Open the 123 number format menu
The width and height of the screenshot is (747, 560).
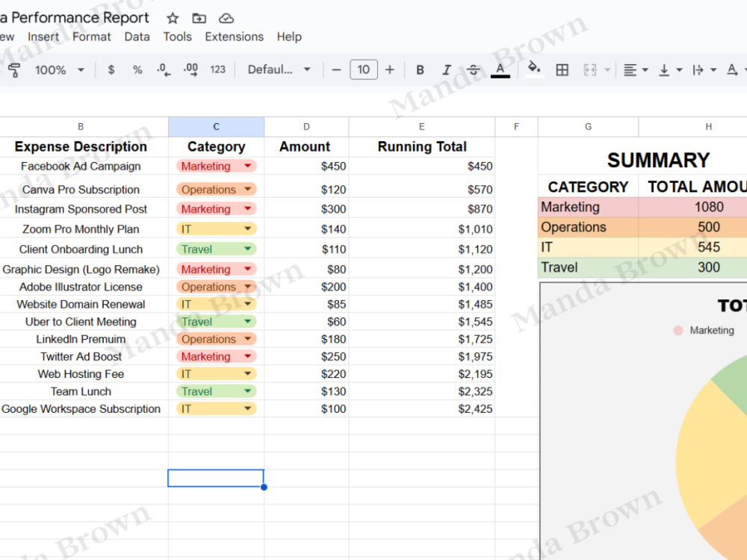217,70
